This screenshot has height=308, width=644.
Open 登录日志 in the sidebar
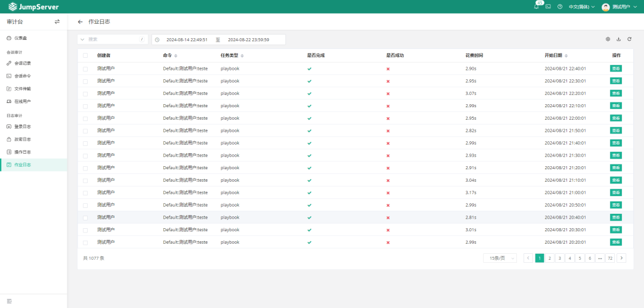click(23, 126)
